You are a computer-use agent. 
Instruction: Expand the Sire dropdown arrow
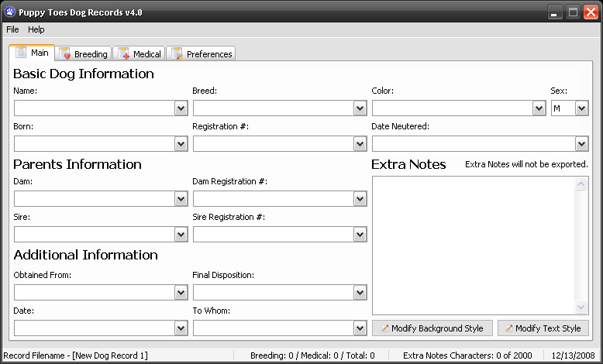coord(181,235)
